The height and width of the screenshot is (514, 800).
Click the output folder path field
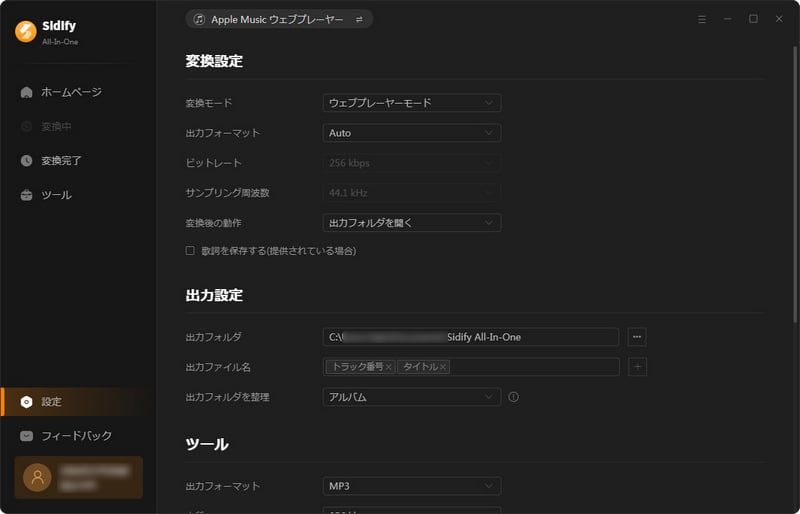[x=471, y=337]
